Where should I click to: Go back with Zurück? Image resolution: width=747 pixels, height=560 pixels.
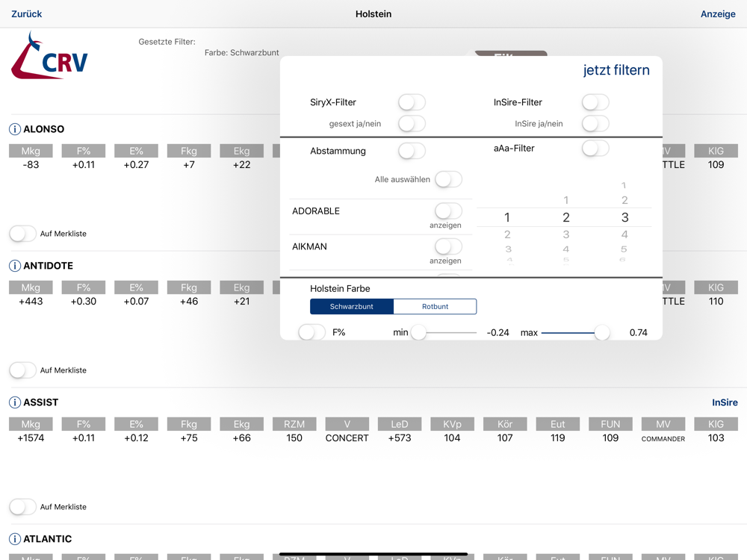click(x=27, y=14)
